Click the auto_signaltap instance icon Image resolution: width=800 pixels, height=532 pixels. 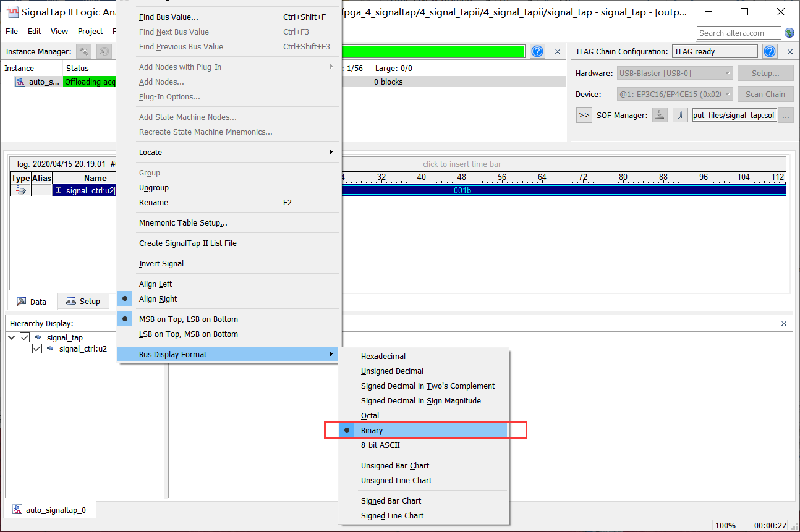point(20,82)
